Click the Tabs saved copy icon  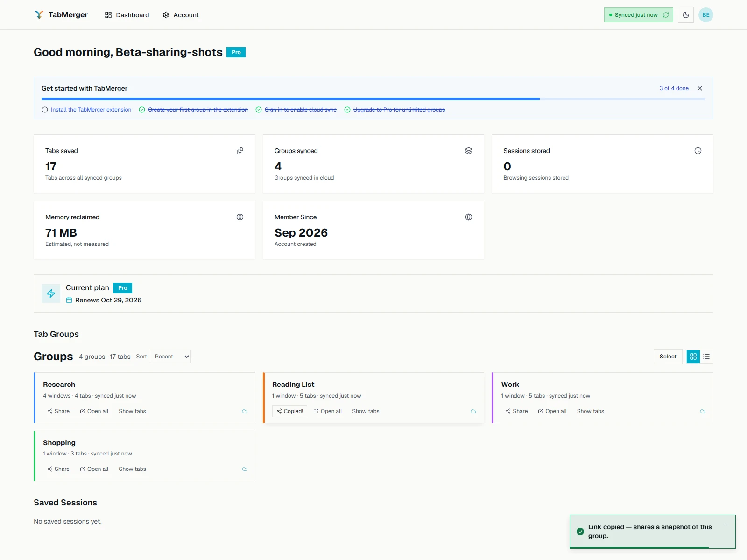tap(240, 151)
